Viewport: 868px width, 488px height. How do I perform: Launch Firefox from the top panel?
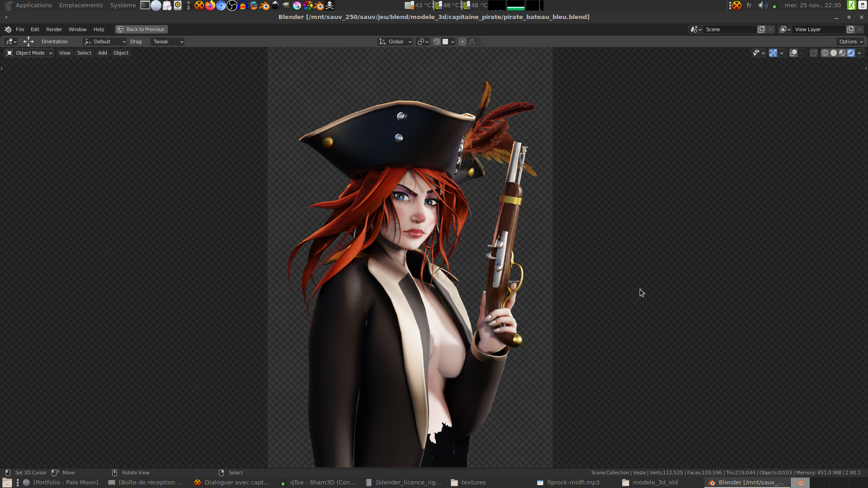tap(210, 5)
